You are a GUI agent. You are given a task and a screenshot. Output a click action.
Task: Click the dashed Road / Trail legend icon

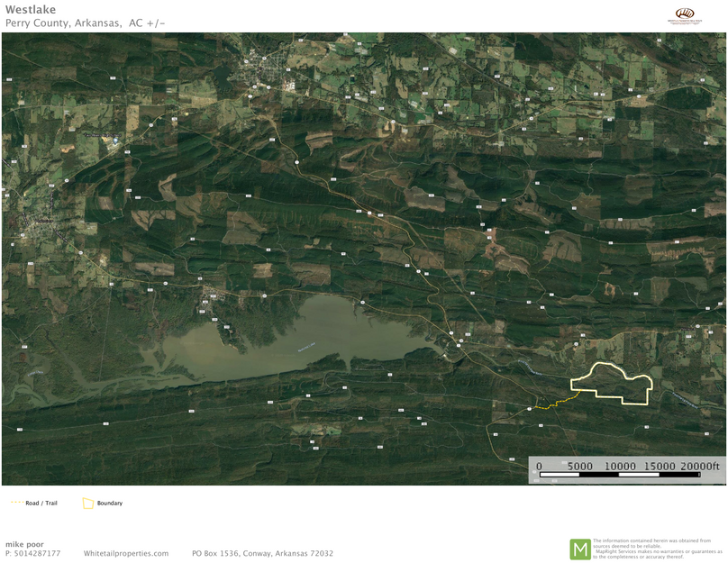pos(17,503)
